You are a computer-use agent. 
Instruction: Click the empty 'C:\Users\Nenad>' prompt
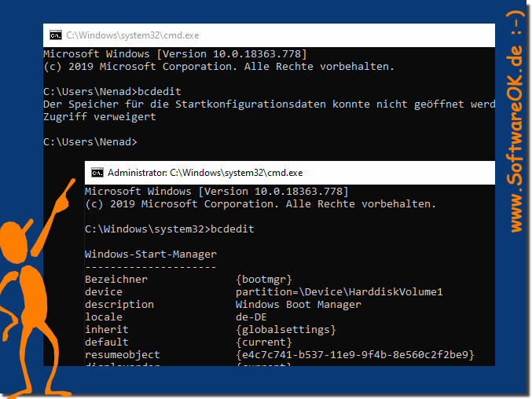pyautogui.click(x=90, y=141)
